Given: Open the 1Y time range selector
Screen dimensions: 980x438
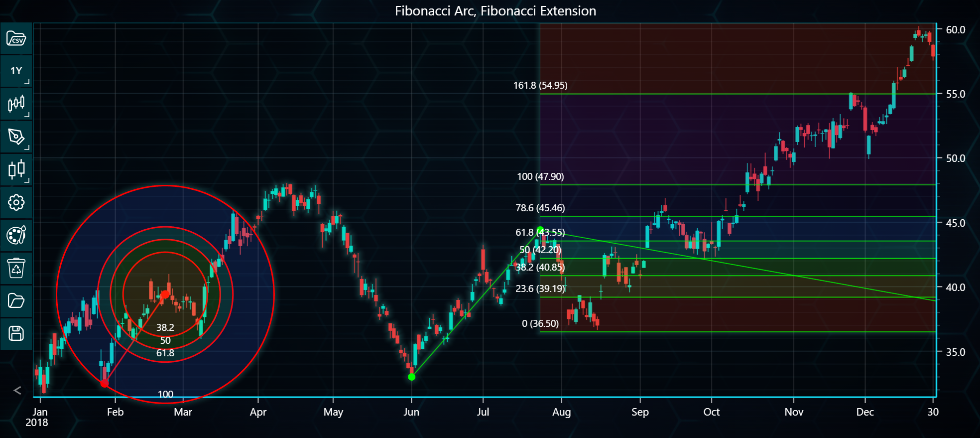Looking at the screenshot, I should [x=16, y=71].
